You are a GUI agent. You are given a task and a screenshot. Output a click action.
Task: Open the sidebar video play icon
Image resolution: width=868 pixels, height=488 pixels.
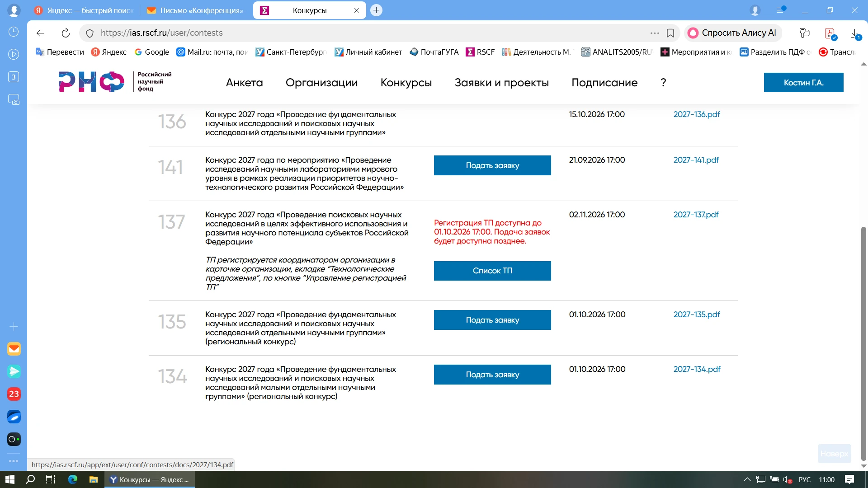[x=14, y=54]
